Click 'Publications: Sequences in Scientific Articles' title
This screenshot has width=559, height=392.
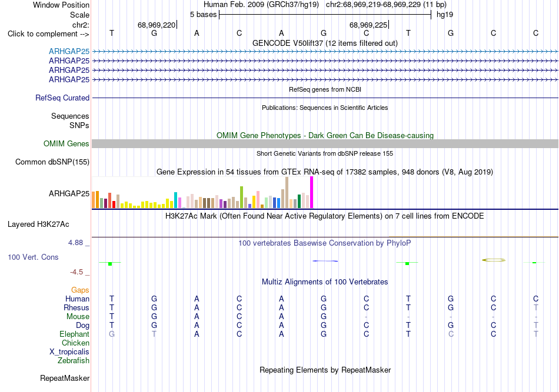click(325, 108)
